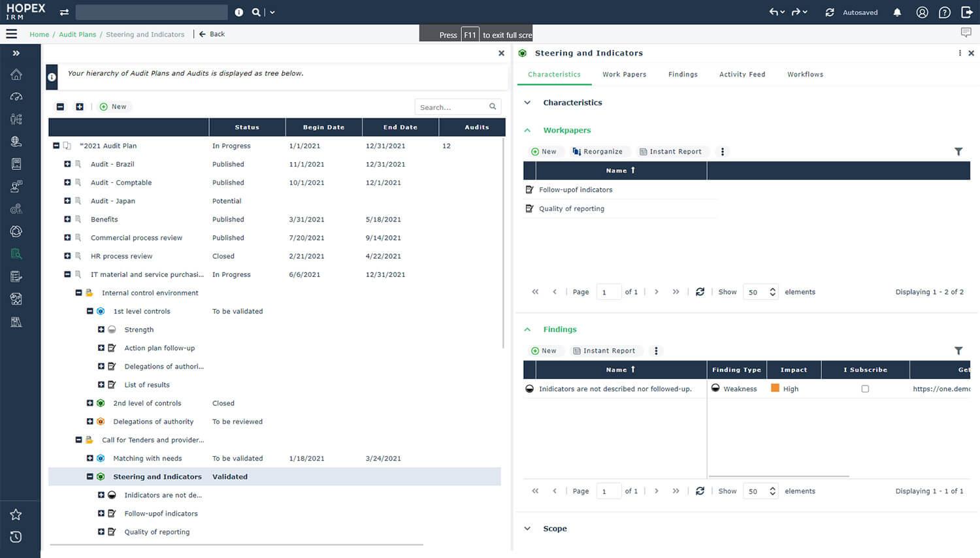Image resolution: width=980 pixels, height=558 pixels.
Task: Open the dashboard gauge sidebar icon
Action: pyautogui.click(x=16, y=97)
